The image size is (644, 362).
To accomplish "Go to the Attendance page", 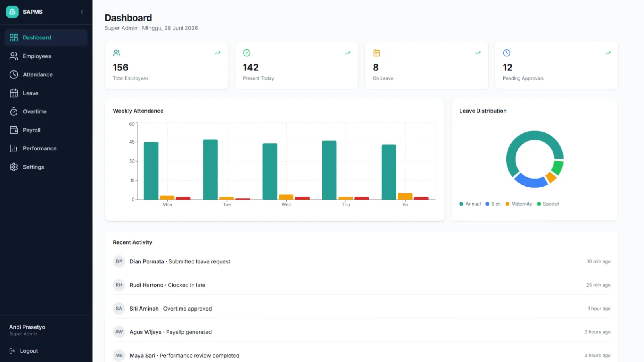I will [46, 74].
